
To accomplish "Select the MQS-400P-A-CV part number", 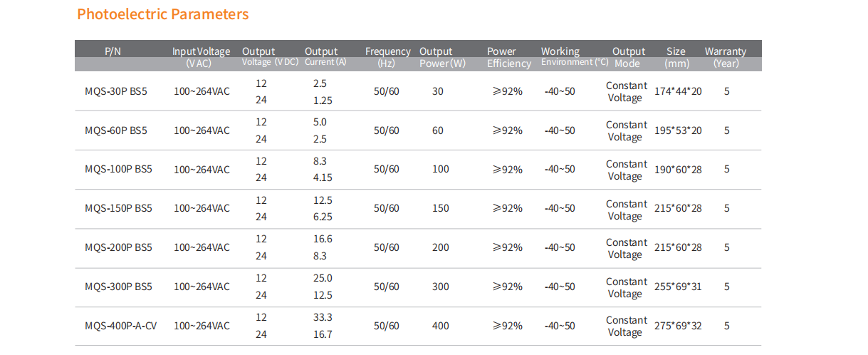I will [x=120, y=326].
